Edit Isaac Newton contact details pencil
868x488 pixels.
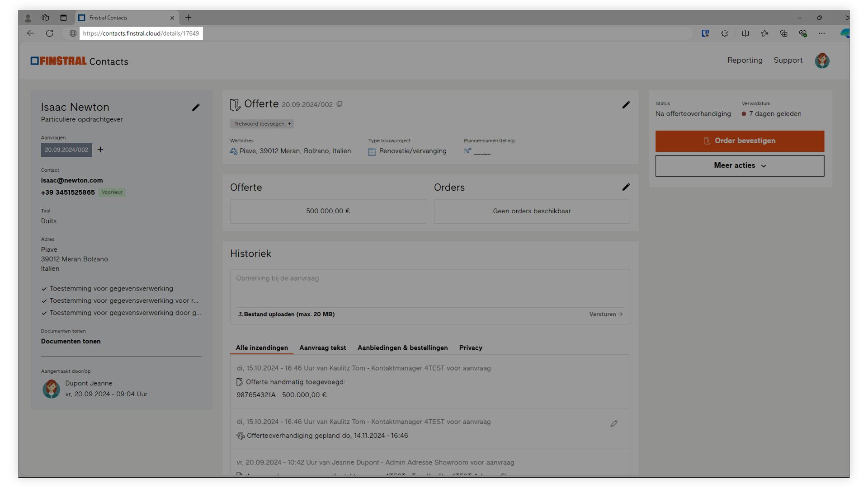[196, 108]
